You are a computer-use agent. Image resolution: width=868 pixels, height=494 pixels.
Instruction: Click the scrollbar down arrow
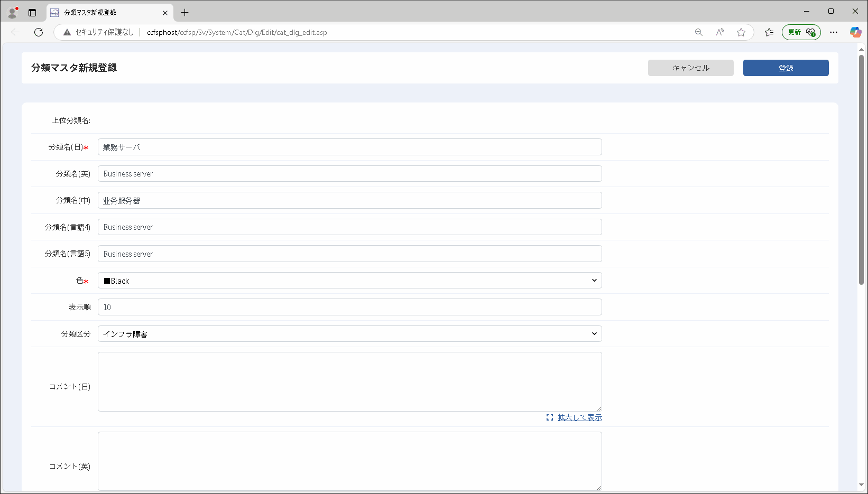point(861,485)
